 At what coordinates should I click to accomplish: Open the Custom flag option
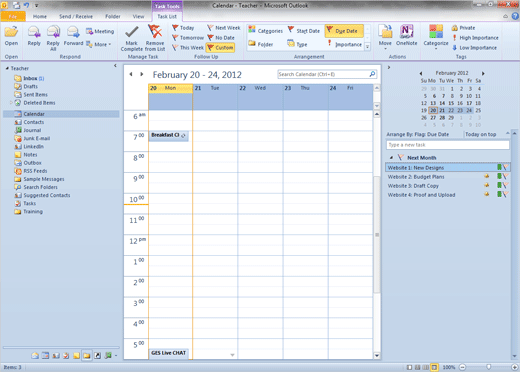pyautogui.click(x=220, y=48)
